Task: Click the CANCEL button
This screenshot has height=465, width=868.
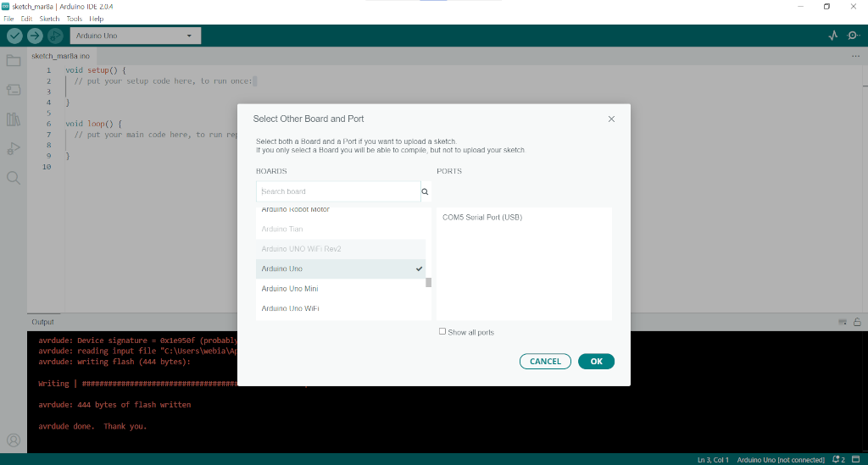Action: [545, 361]
